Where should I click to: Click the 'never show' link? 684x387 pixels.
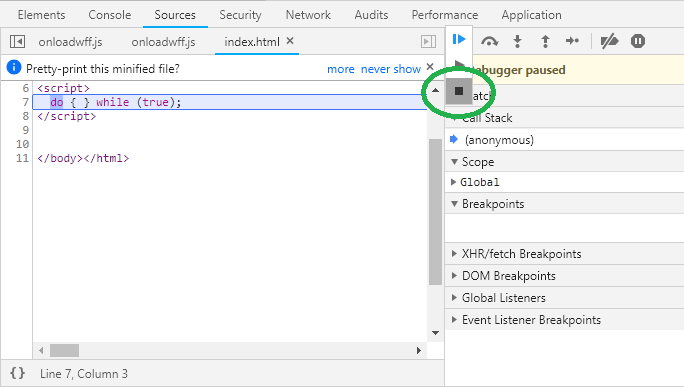[x=390, y=69]
